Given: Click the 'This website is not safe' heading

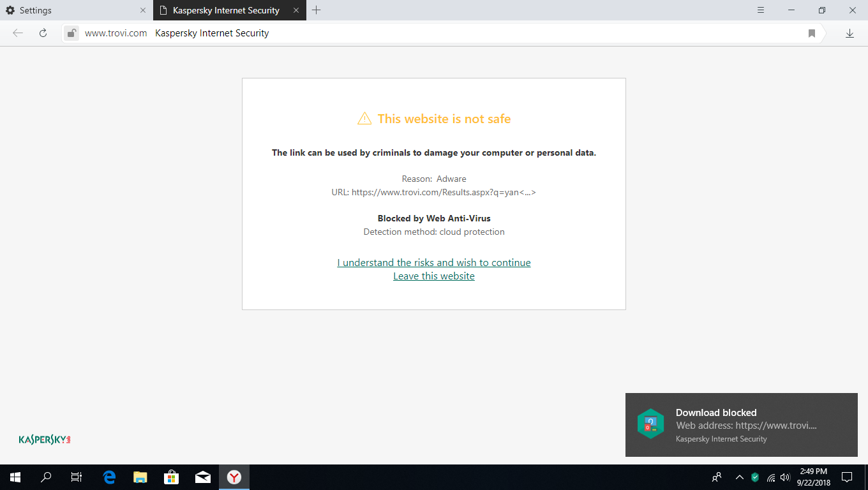Looking at the screenshot, I should pos(444,119).
